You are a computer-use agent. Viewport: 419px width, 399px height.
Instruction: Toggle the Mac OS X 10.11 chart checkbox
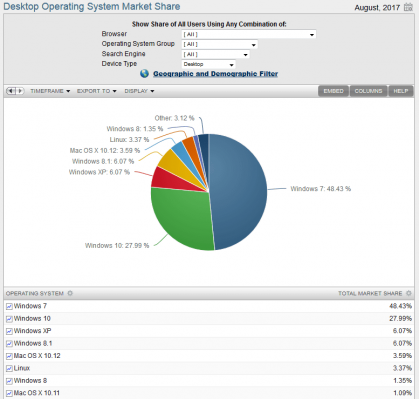[9, 393]
